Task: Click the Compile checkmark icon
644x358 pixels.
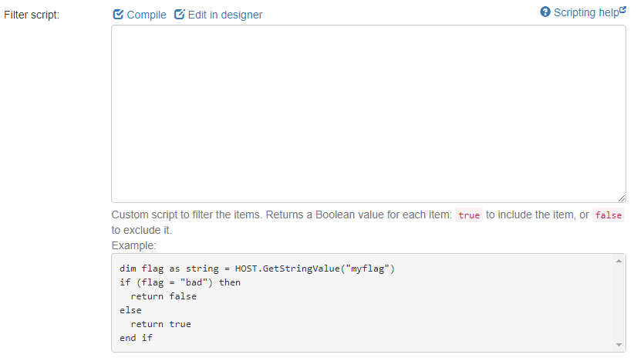Action: (118, 15)
